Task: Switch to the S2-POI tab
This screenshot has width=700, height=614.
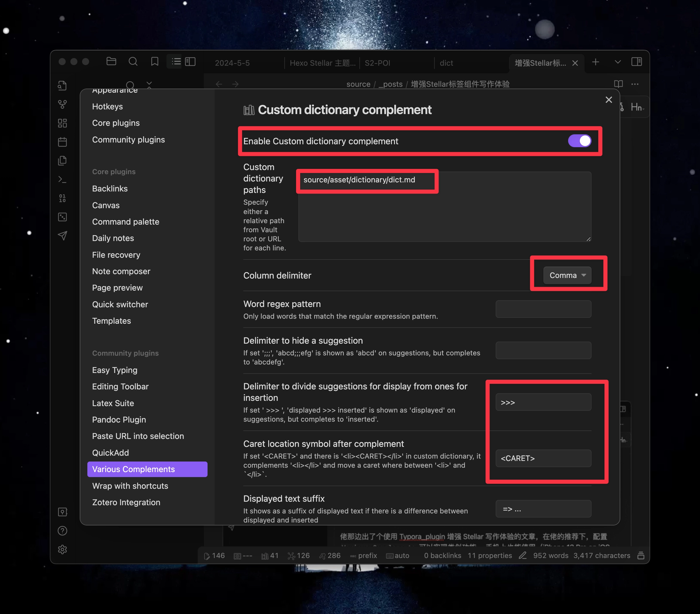Action: coord(377,63)
